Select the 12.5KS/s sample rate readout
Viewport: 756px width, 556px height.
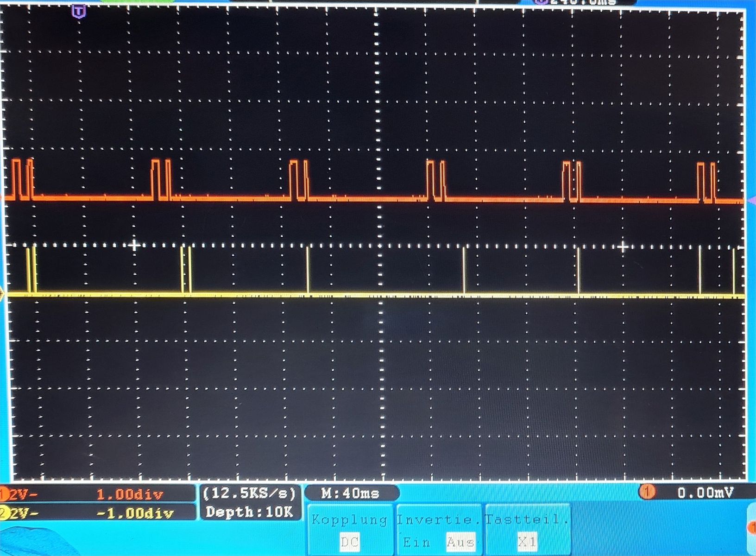tap(249, 493)
